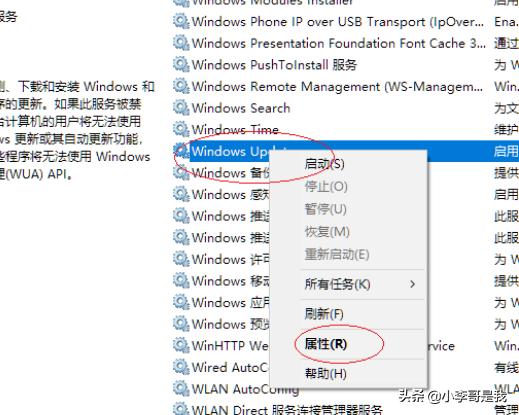Select the Windows Search service row
Screen dimensions: 519x415
[x=346, y=108]
